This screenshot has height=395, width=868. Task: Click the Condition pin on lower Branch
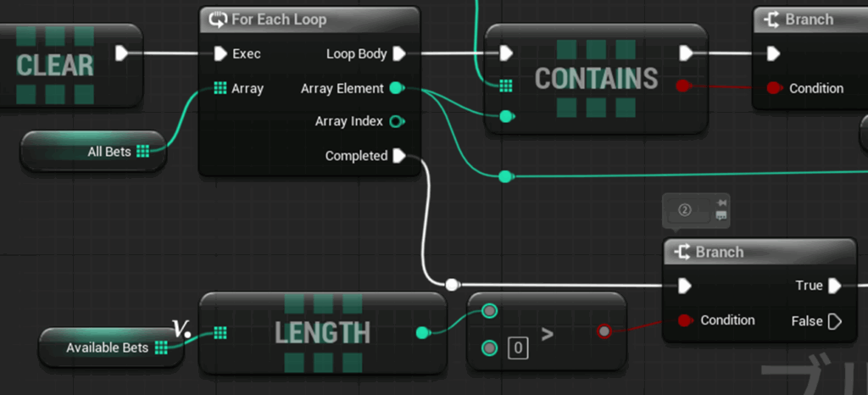pos(685,320)
